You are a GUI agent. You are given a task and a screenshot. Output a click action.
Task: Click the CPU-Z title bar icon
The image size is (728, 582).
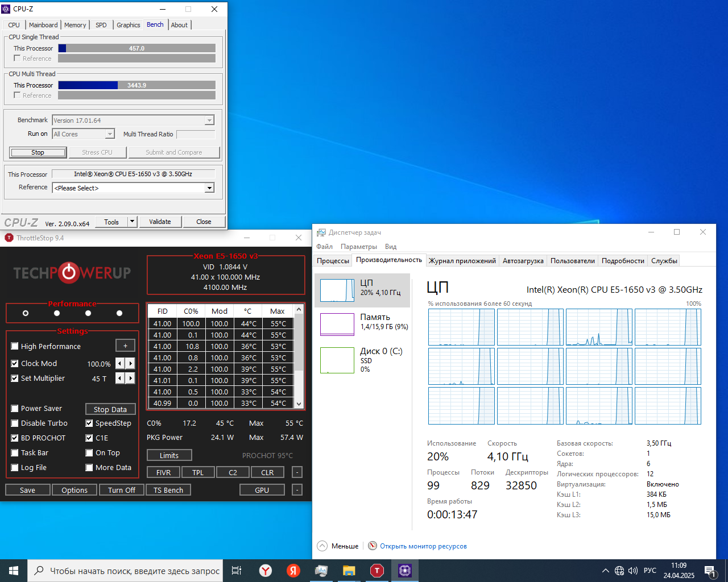pyautogui.click(x=6, y=9)
